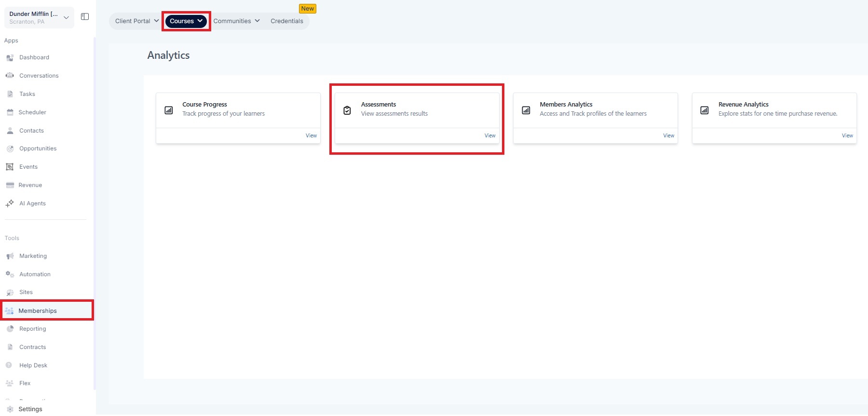The height and width of the screenshot is (416, 868).
Task: Expand the Client Portal dropdown
Action: [137, 21]
